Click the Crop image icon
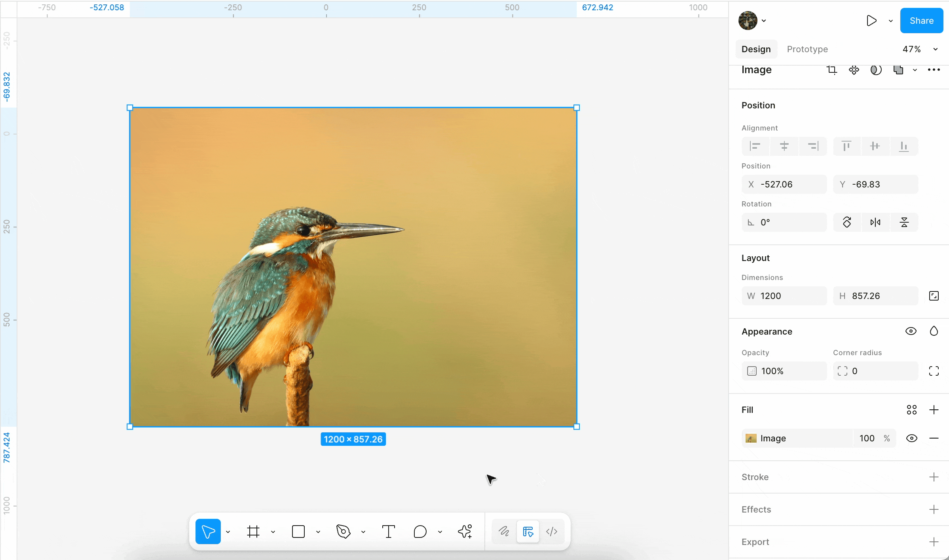The width and height of the screenshot is (949, 560). pos(832,70)
